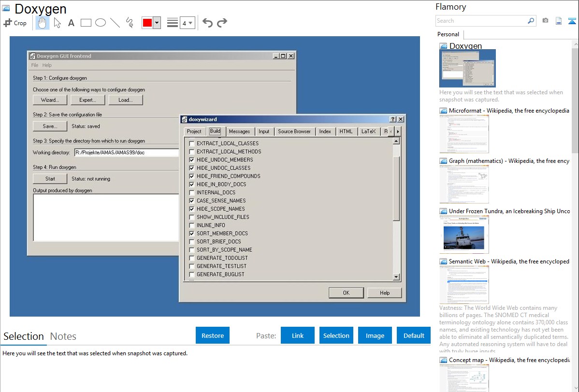Open the Messages tab in doxywizard
The height and width of the screenshot is (392, 579).
click(239, 131)
